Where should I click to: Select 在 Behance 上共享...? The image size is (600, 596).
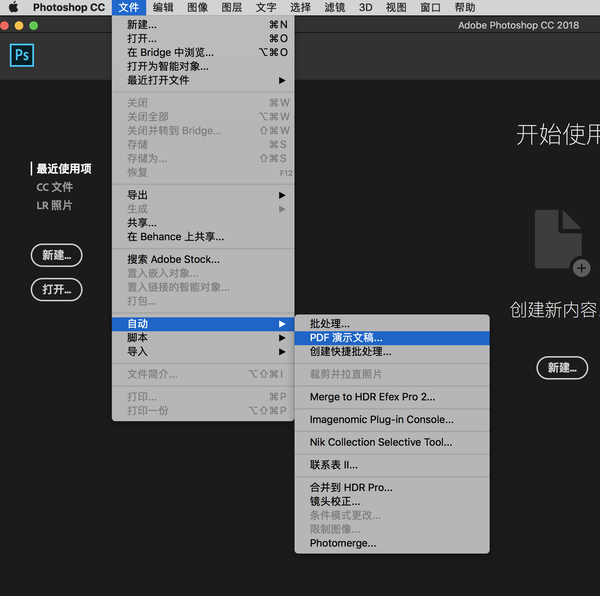point(203,237)
